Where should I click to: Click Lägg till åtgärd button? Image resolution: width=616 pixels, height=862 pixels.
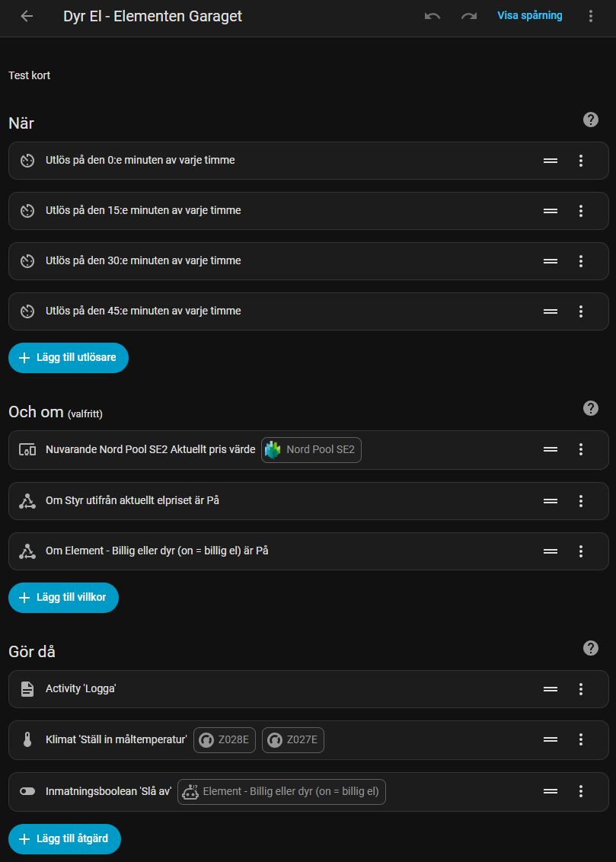pos(65,839)
